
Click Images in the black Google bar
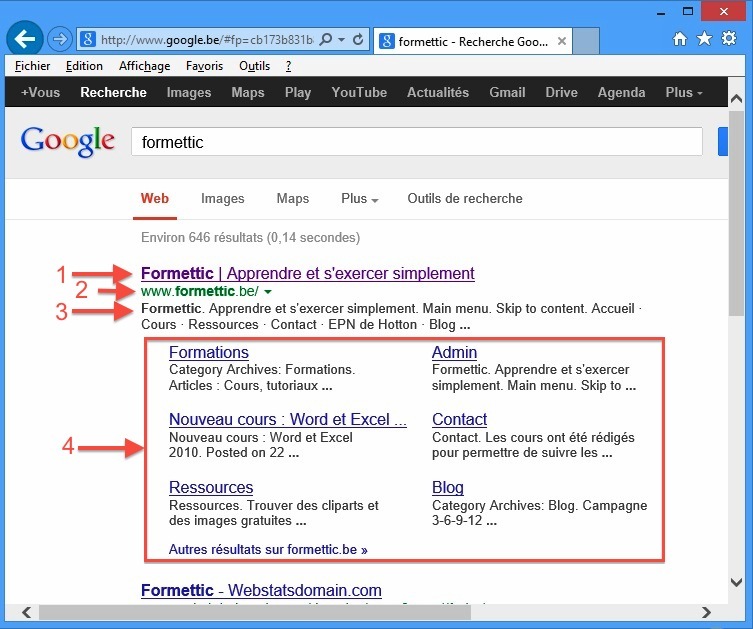click(189, 92)
